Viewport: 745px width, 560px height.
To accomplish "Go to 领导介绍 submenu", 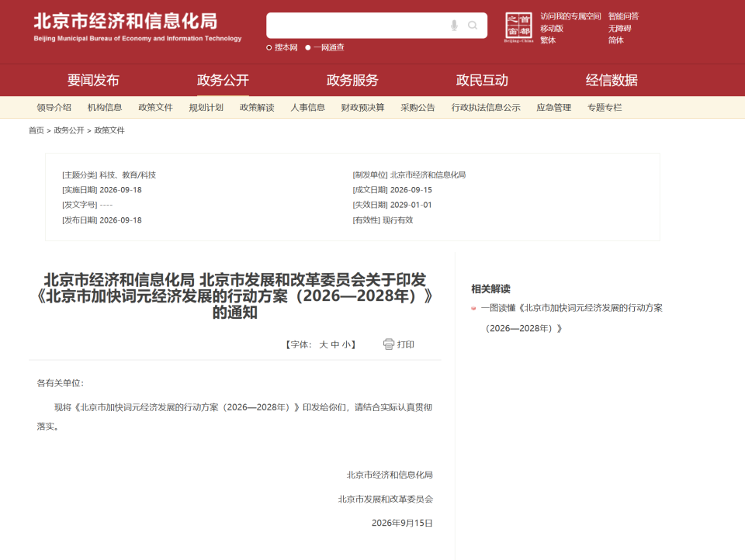I will pos(54,107).
